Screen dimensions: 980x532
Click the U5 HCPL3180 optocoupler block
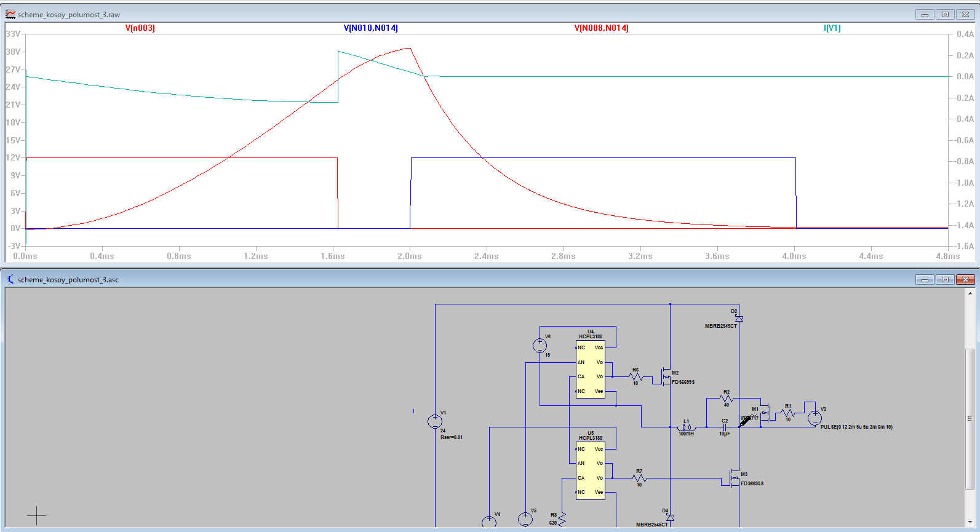591,471
